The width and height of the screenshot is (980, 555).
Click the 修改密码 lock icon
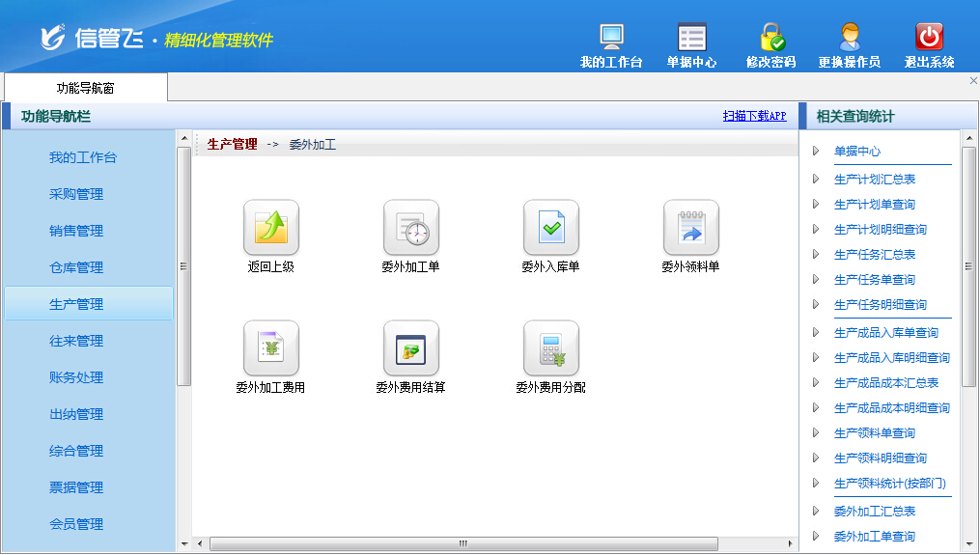pyautogui.click(x=770, y=37)
